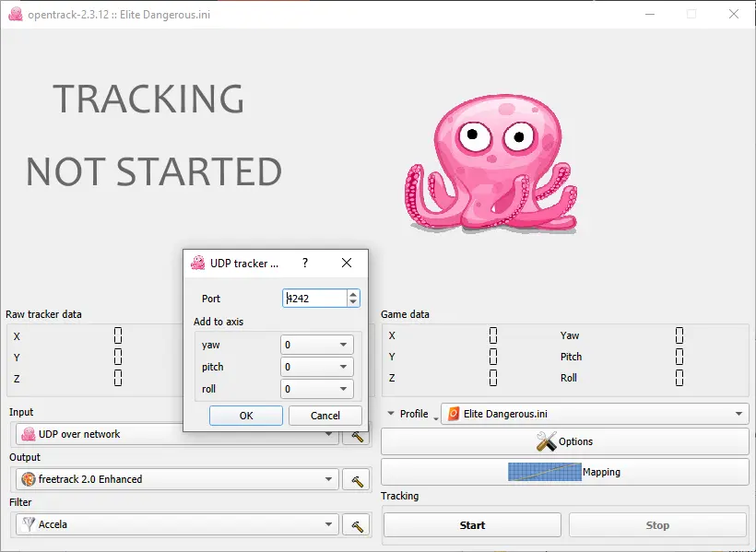
Task: Open Output settings hammer icon beside freetrack
Action: [x=356, y=480]
